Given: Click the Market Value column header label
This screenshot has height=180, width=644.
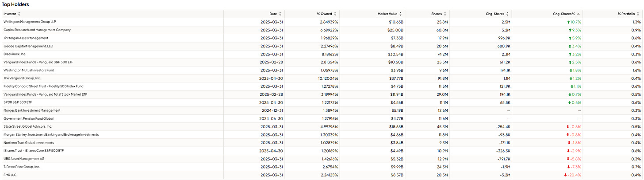Looking at the screenshot, I should pyautogui.click(x=387, y=14).
